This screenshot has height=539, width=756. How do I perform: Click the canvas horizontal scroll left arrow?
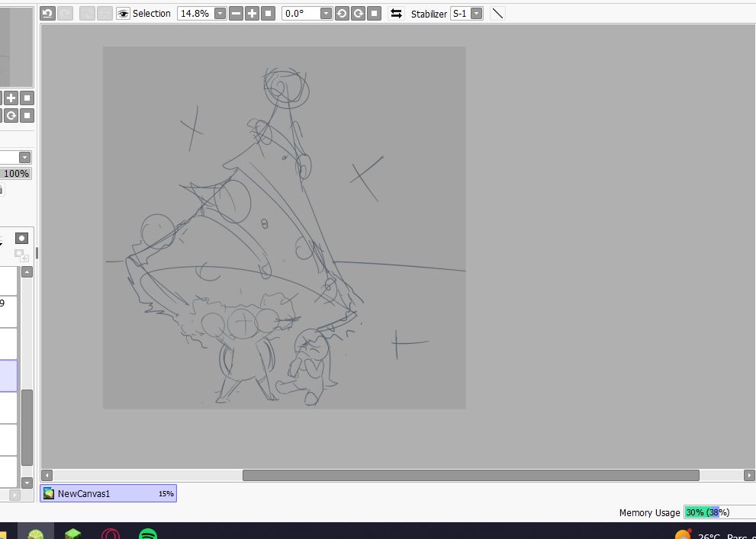click(x=47, y=476)
